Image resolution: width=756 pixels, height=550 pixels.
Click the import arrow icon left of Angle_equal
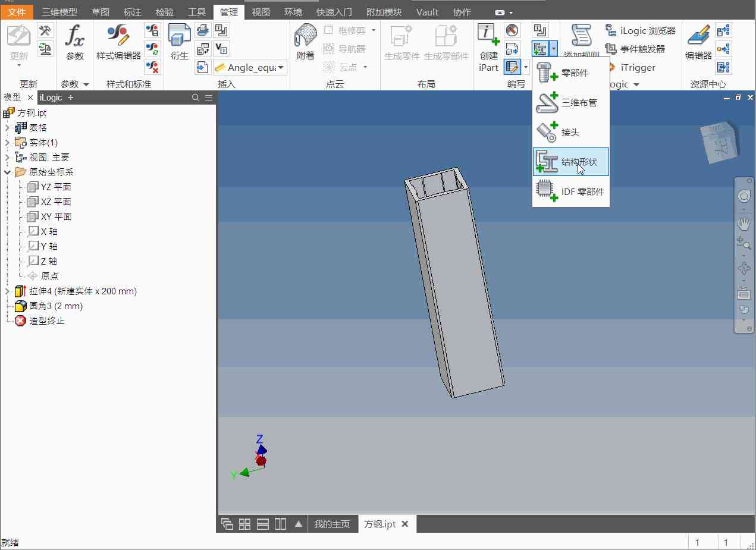point(203,67)
